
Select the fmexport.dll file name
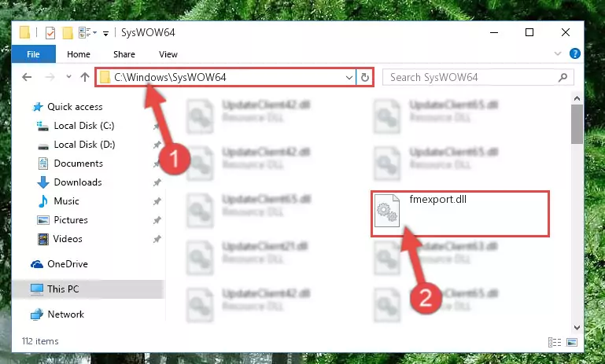pyautogui.click(x=438, y=200)
